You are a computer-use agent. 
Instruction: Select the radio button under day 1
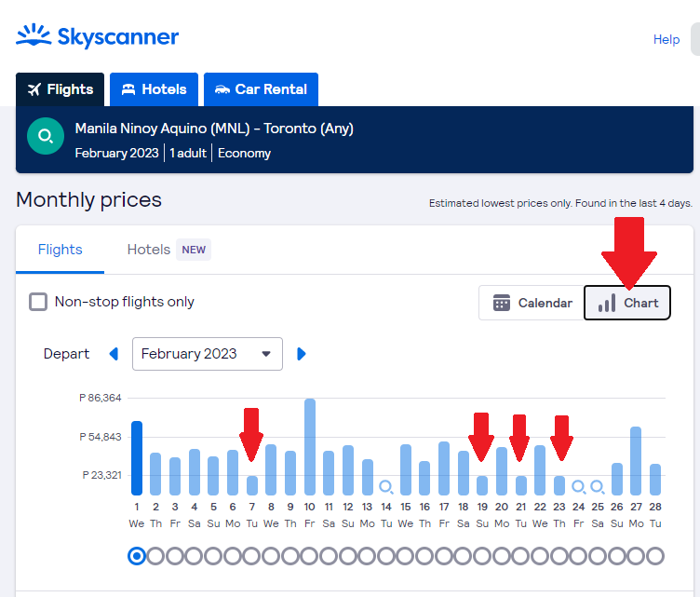[x=137, y=556]
